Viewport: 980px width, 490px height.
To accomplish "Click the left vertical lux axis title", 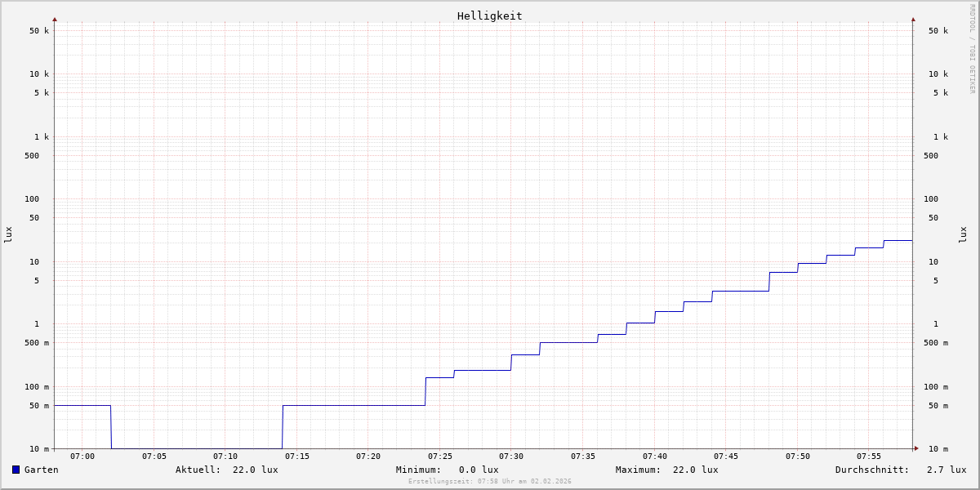I will (8, 234).
